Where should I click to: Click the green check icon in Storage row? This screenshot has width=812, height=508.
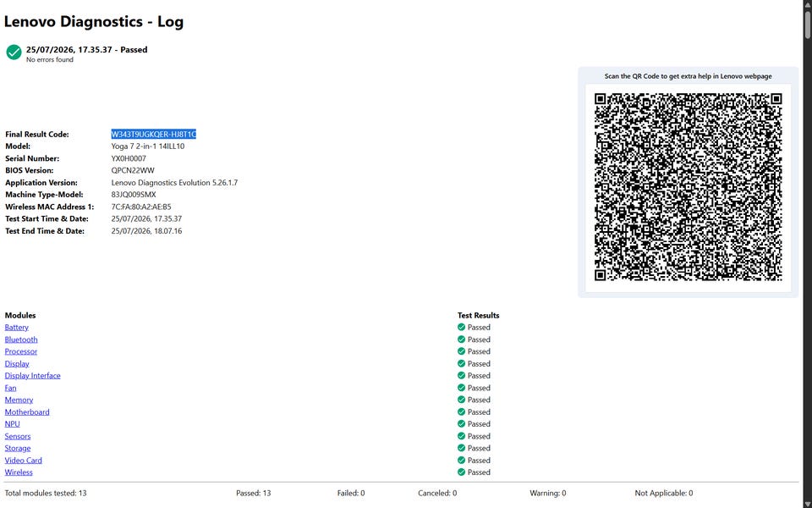462,448
